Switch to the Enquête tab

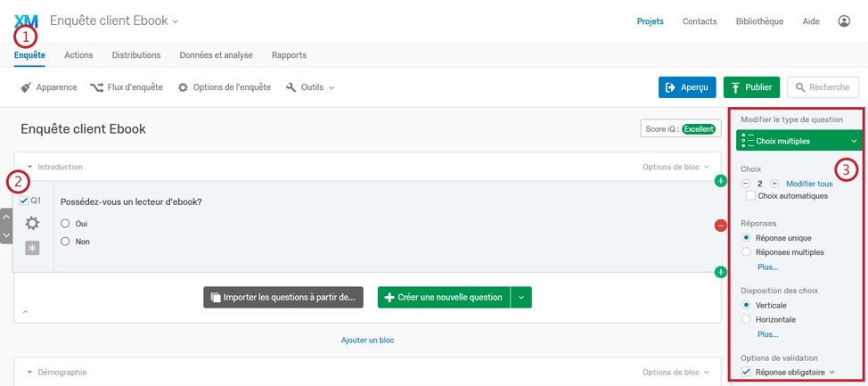[30, 55]
